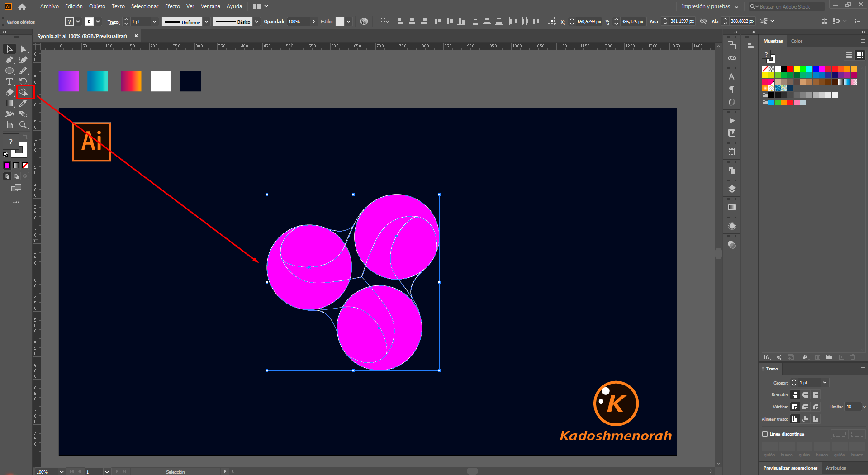
Task: Set paint type to Gradient
Action: pos(16,166)
